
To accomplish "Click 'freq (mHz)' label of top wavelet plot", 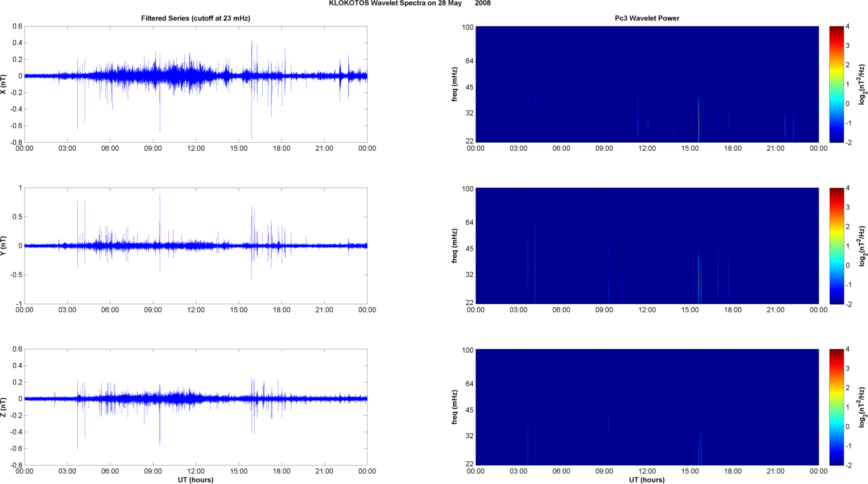I will click(x=455, y=84).
